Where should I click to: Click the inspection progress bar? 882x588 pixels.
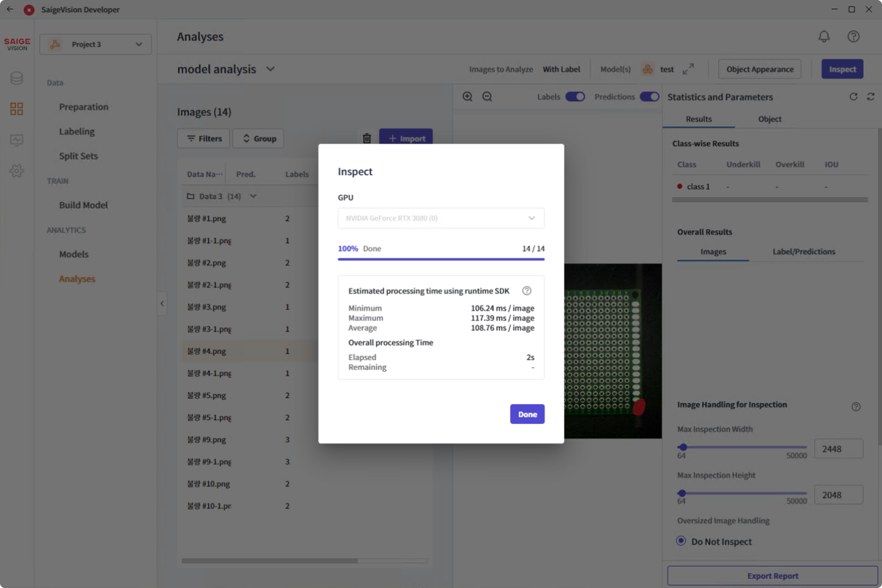441,259
